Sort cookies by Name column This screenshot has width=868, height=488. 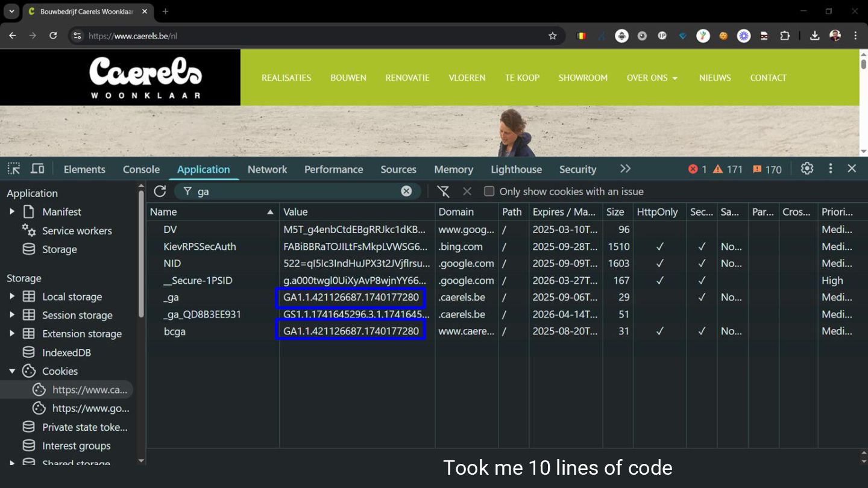point(212,212)
